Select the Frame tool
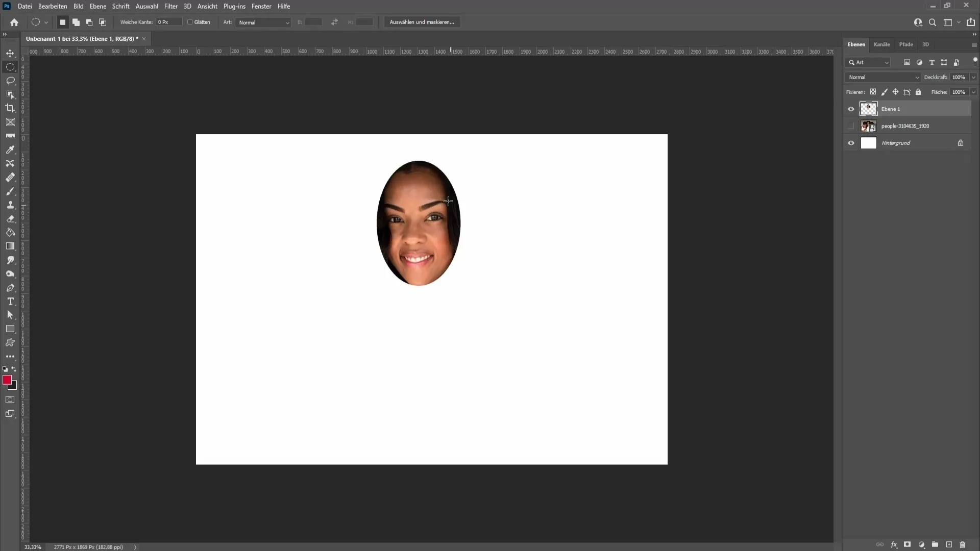 click(x=10, y=122)
